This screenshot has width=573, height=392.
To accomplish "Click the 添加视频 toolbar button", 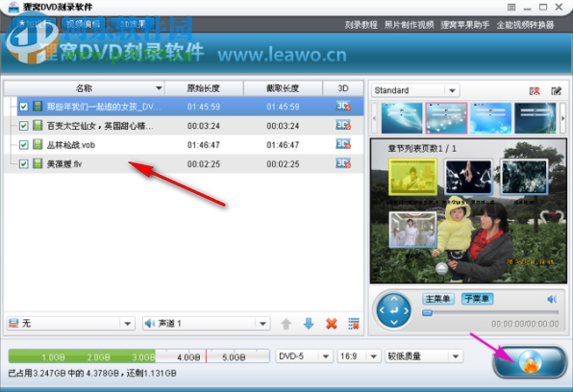I will point(34,24).
